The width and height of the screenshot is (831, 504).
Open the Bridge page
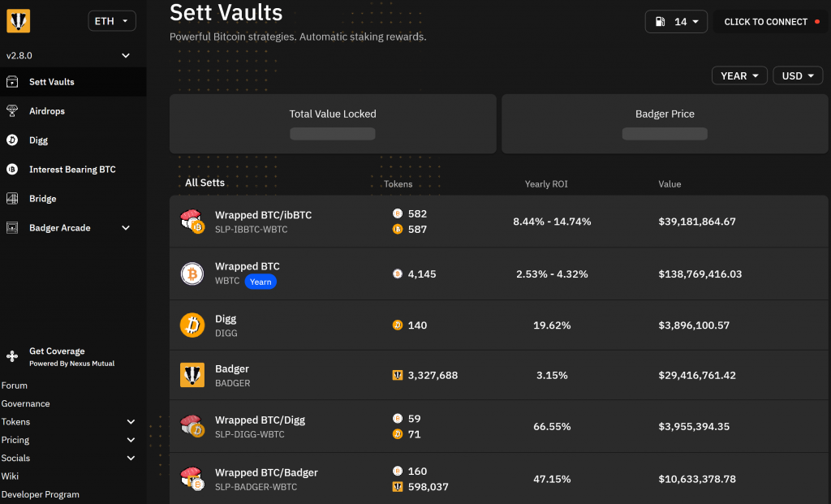(73, 198)
